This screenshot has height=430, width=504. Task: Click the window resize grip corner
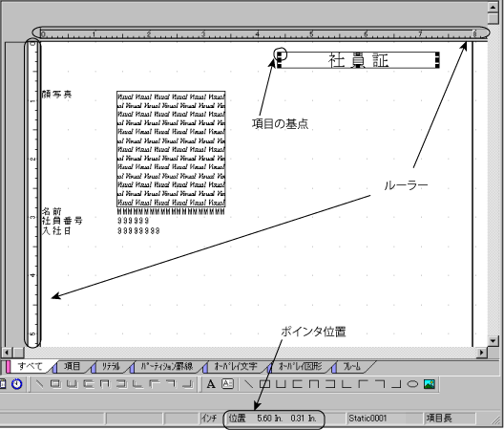click(x=496, y=420)
